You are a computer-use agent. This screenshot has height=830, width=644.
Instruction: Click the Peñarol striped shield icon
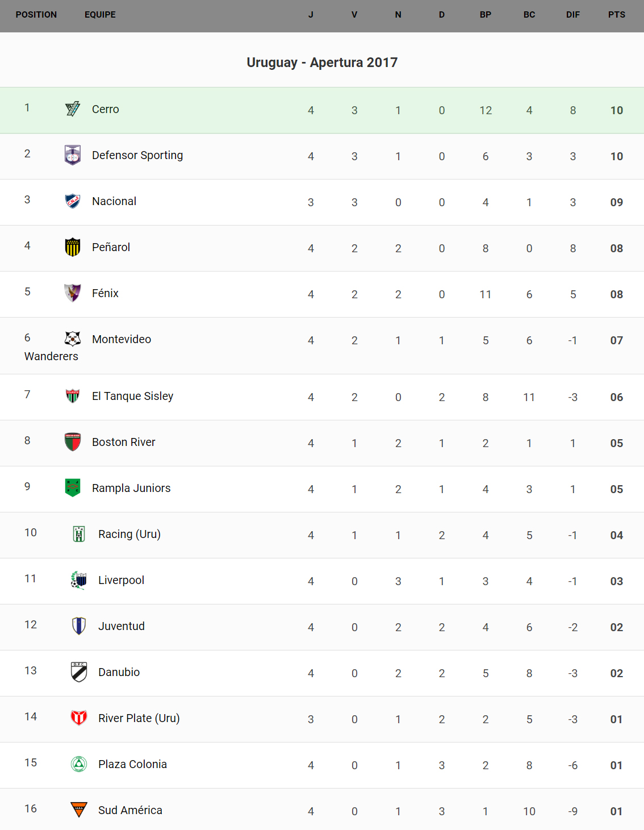pyautogui.click(x=73, y=247)
